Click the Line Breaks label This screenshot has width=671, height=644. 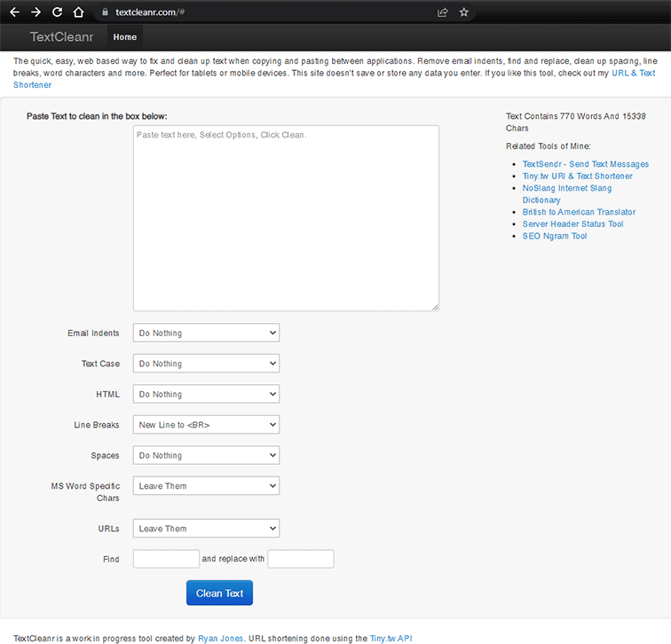click(96, 425)
